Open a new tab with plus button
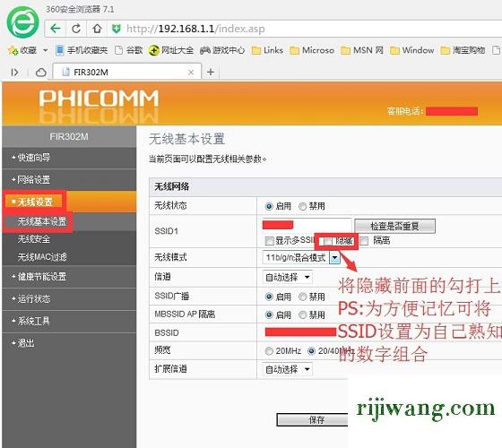This screenshot has height=448, width=502. [x=211, y=72]
